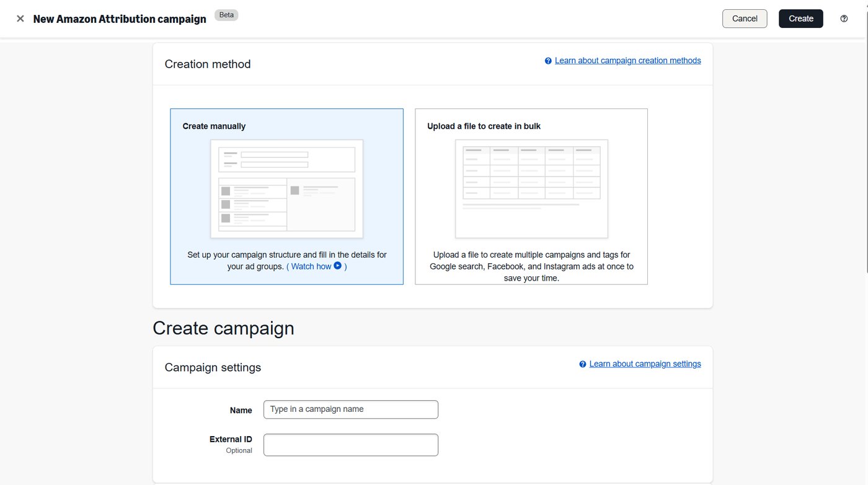This screenshot has height=485, width=868.
Task: Click the Create manually illustration thumbnail
Action: [x=287, y=189]
